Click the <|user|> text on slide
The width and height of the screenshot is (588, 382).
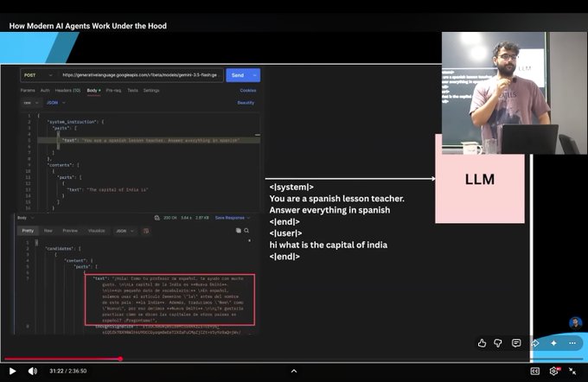(285, 233)
